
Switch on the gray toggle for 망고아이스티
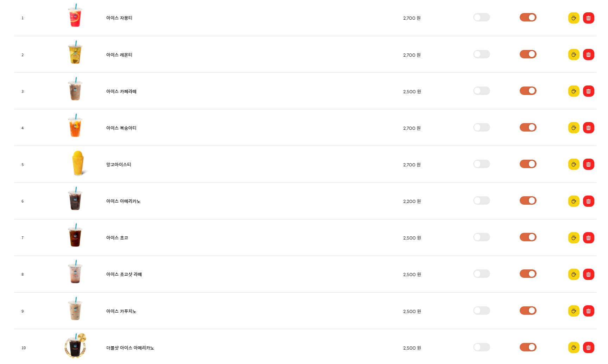coord(481,164)
